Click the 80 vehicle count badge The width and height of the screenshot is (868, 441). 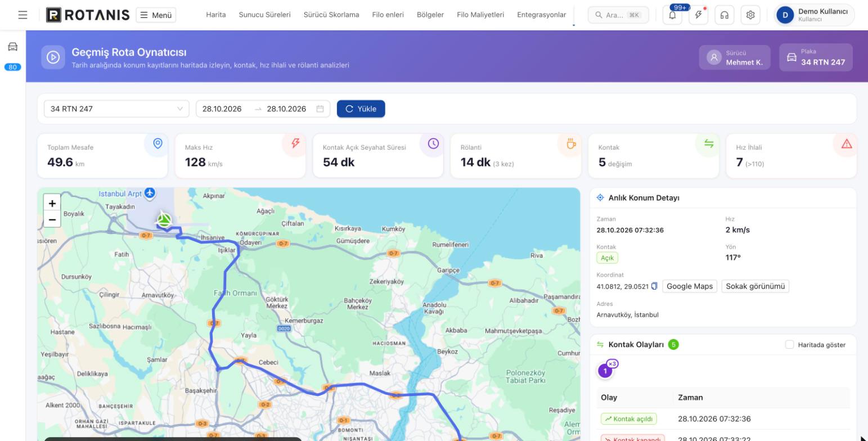[x=12, y=67]
